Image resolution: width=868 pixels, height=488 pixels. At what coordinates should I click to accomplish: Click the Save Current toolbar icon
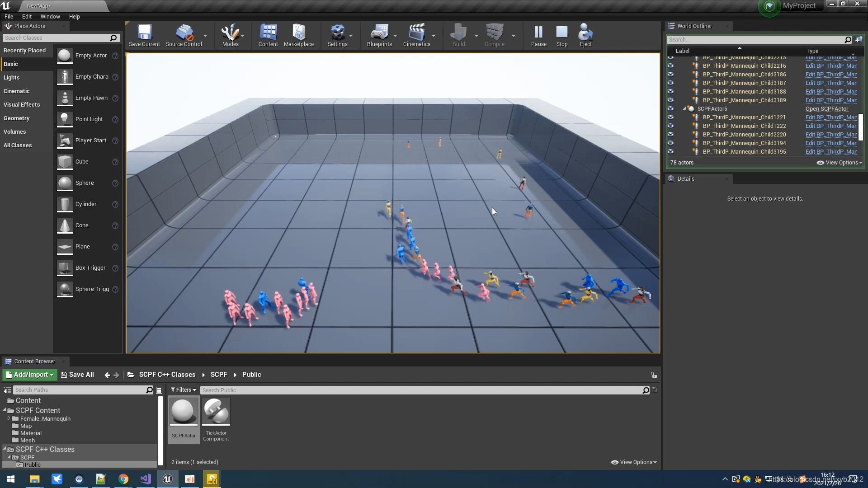click(144, 35)
